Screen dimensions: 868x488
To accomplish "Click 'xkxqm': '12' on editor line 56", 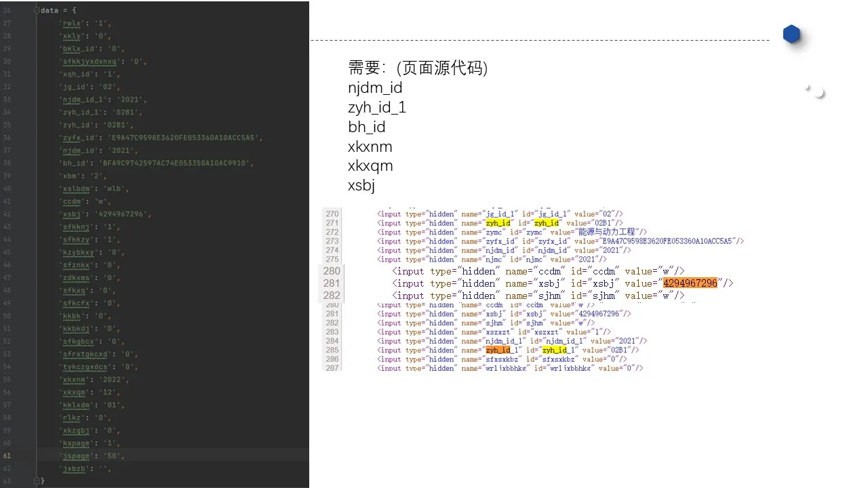I will click(x=90, y=392).
